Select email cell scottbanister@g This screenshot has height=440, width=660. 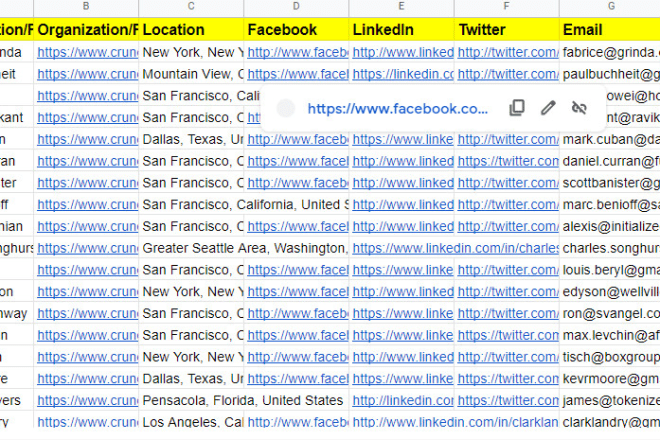point(610,183)
